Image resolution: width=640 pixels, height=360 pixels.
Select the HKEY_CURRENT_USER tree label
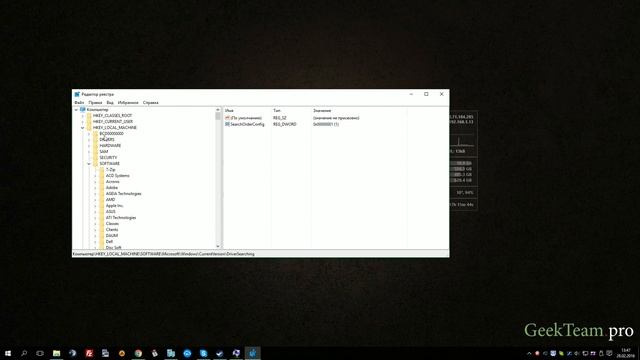113,122
